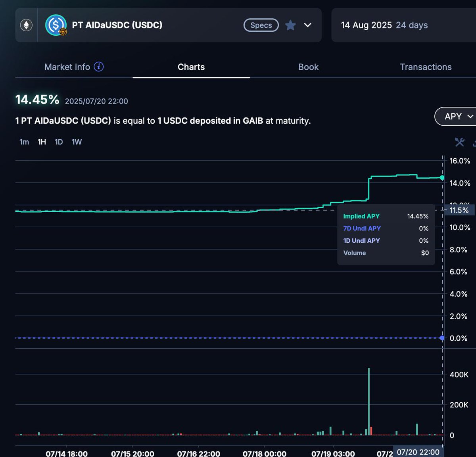Open the Book tab
The image size is (476, 457).
pos(308,67)
